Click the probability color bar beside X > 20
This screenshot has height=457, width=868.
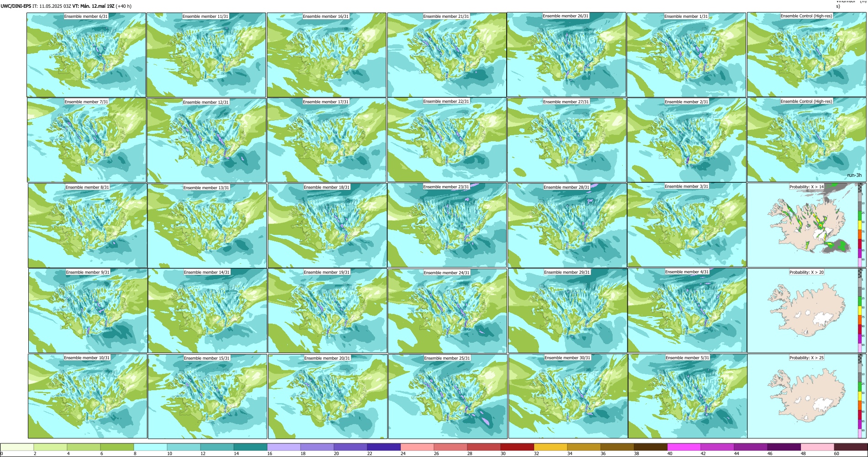pos(861,311)
